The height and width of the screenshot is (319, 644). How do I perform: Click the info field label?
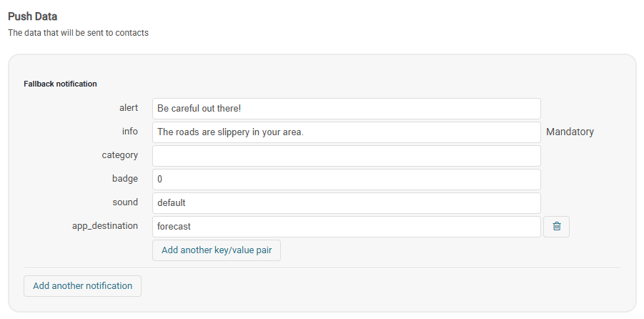130,132
